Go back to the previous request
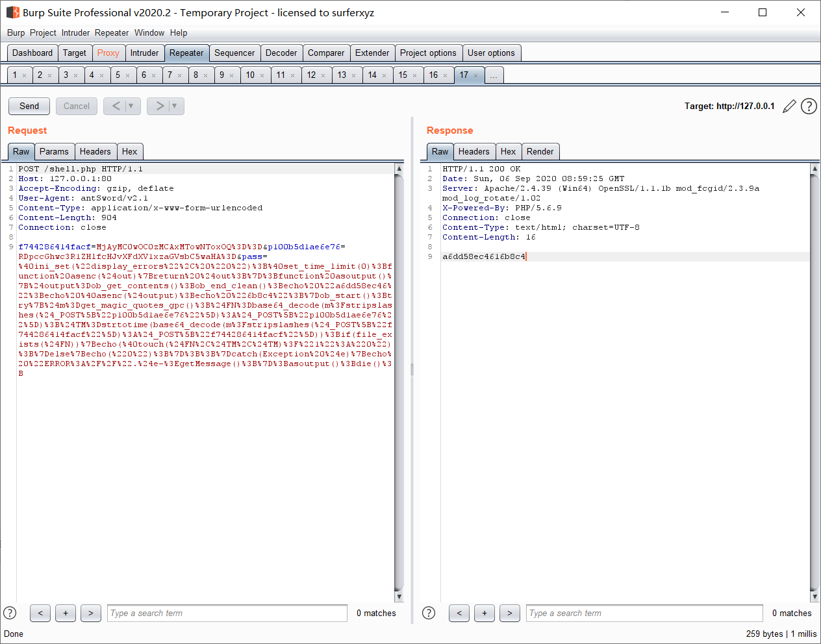This screenshot has height=644, width=821. click(x=116, y=106)
